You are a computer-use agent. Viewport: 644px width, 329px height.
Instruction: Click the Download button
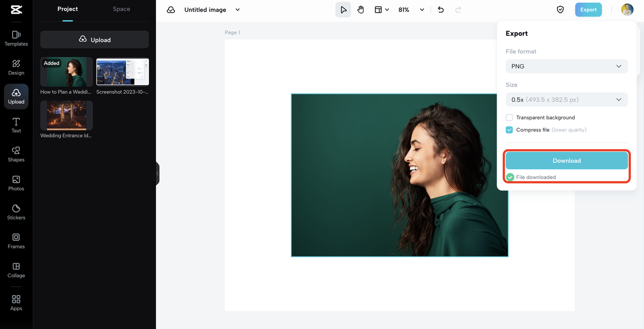[567, 160]
